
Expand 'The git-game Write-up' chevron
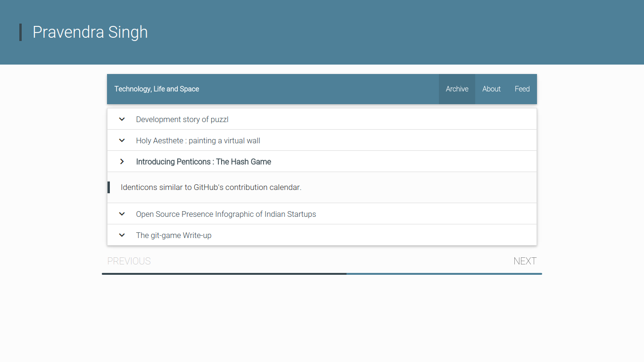pos(122,235)
